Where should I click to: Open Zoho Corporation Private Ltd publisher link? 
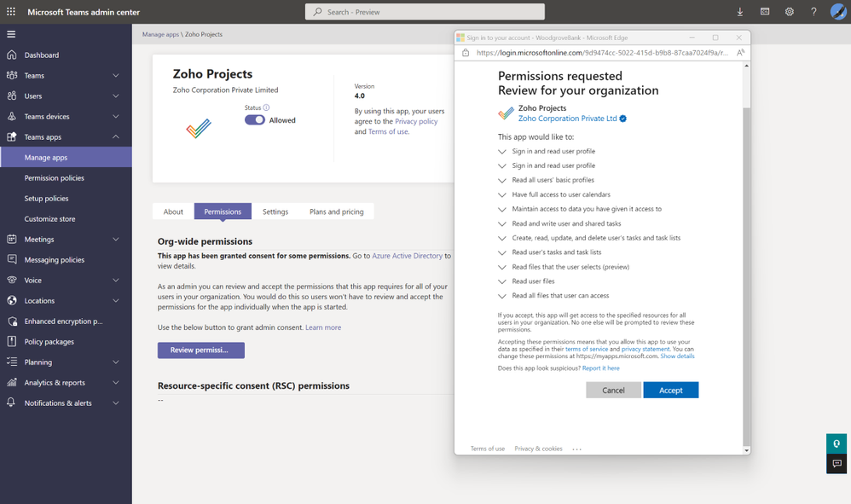(x=567, y=119)
